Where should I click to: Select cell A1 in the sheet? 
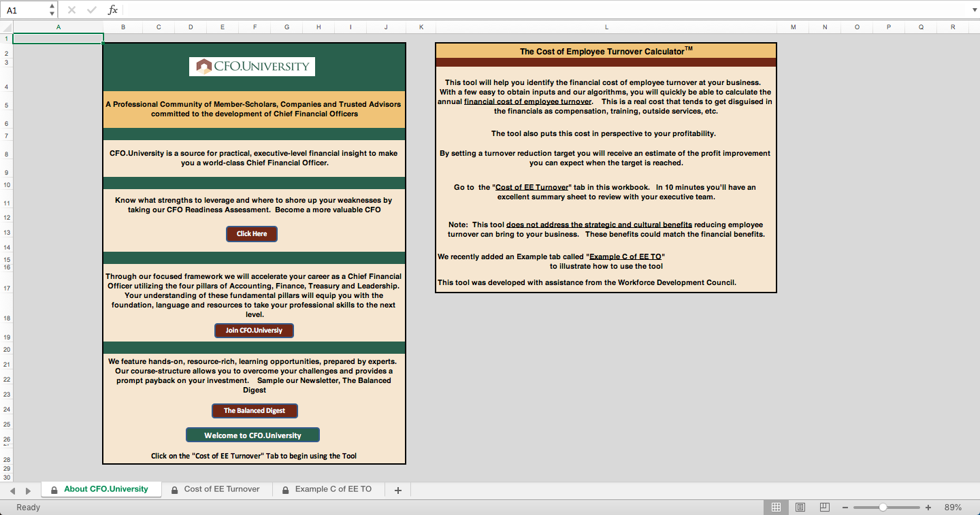[x=58, y=39]
